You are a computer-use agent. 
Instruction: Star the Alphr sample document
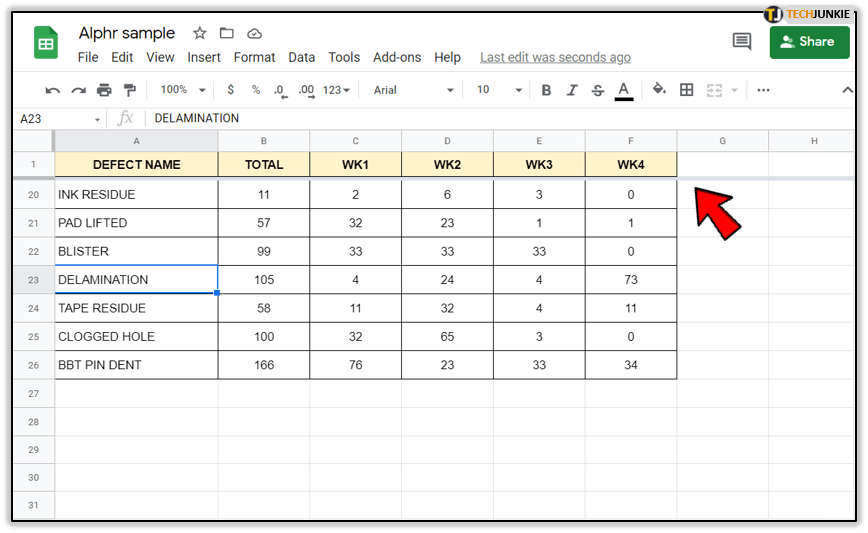point(199,34)
